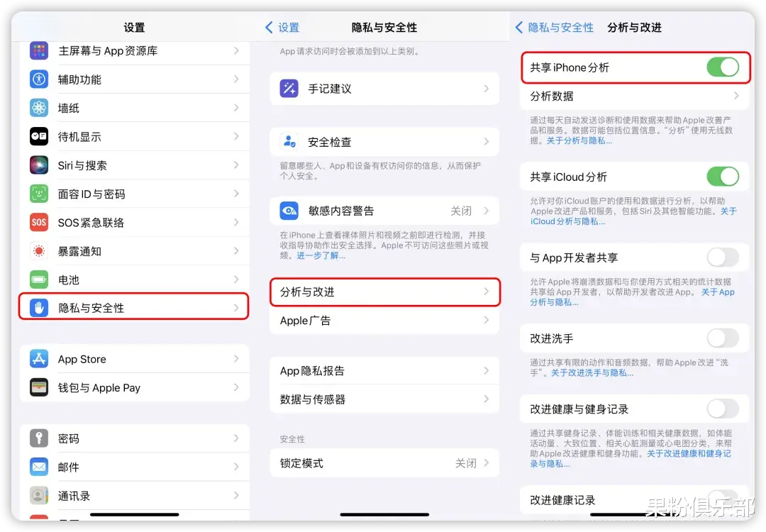Tap the green 电池 battery icon
766x532 pixels.
(x=39, y=279)
